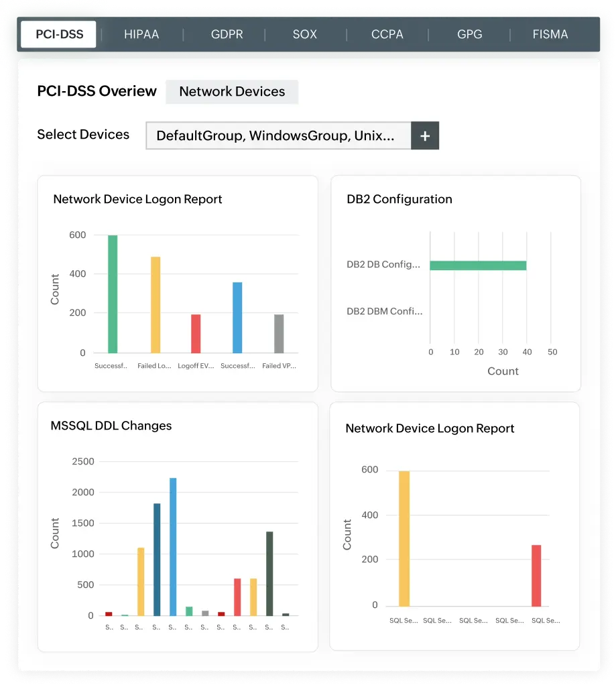Click the plus icon to add devices
Screen dimensions: 616x687
(424, 135)
